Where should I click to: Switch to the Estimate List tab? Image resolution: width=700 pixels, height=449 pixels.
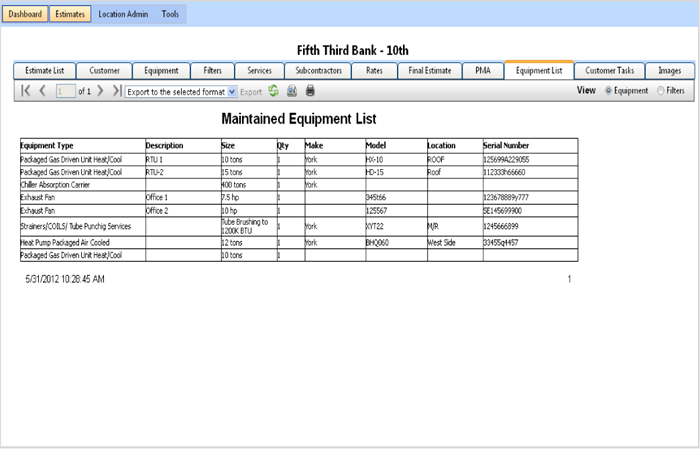(45, 71)
